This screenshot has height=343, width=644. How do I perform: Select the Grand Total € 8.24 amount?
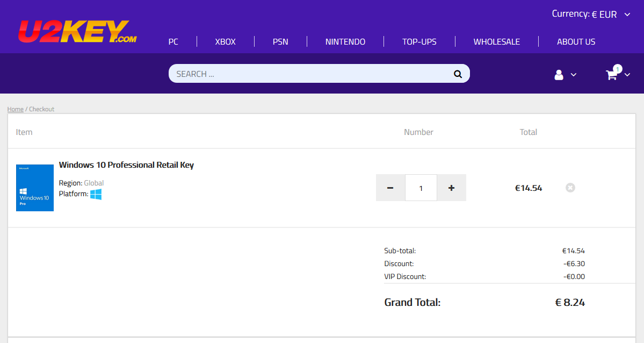[x=570, y=302]
